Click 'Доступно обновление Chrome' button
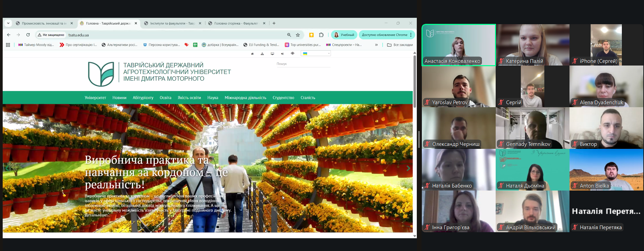644x251 pixels. [385, 35]
